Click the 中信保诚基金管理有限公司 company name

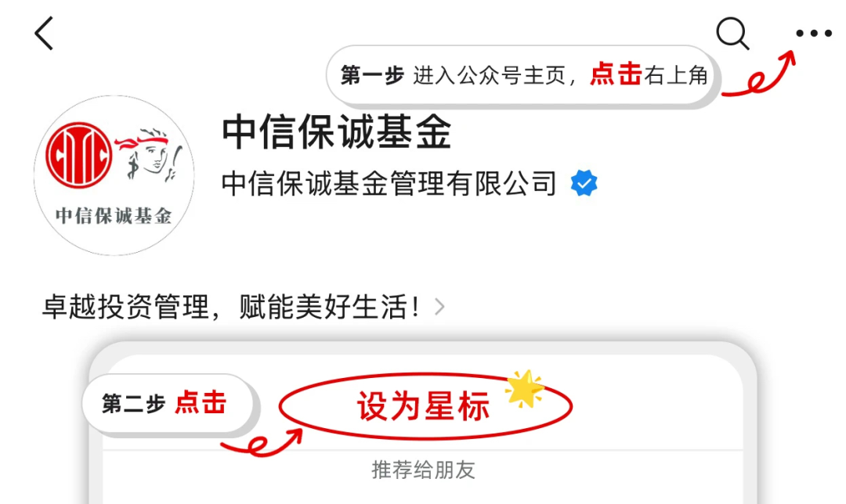[389, 183]
